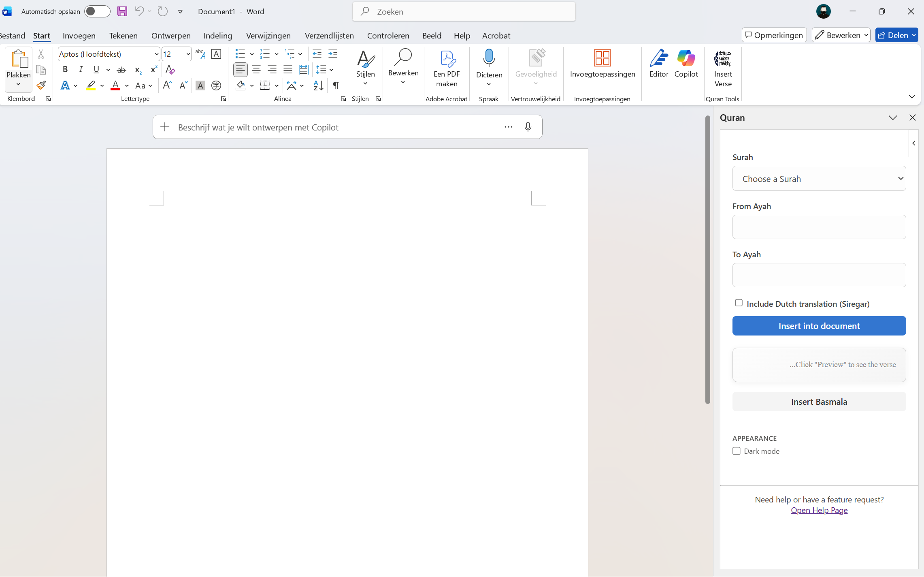Check the Dark mode checkbox
The image size is (924, 577).
point(737,451)
